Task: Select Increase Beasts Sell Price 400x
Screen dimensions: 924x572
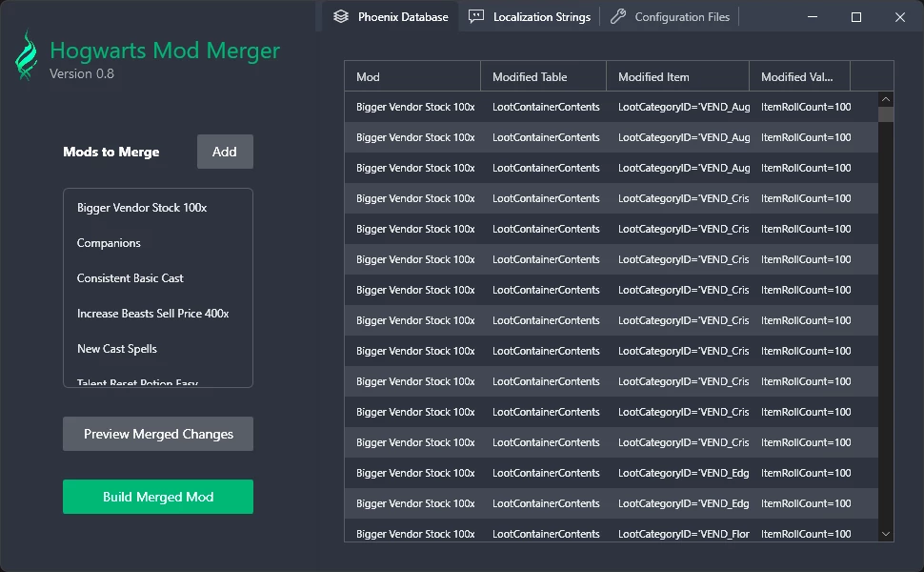Action: pos(153,314)
